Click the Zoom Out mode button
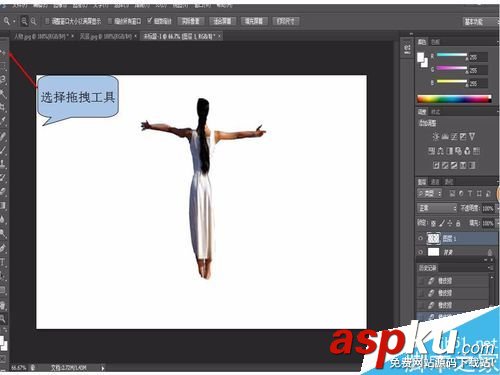Screen dimensions: 500x375 point(33,21)
